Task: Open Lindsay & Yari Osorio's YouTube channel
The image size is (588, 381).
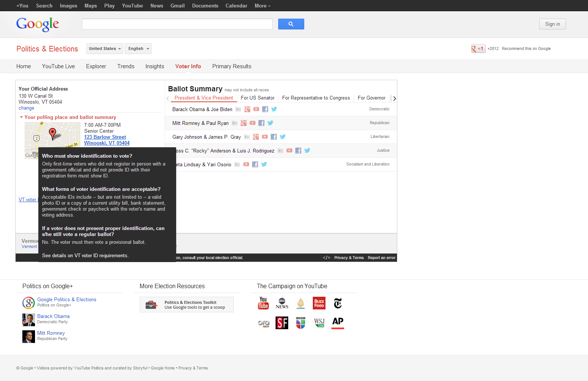Action: tap(246, 164)
